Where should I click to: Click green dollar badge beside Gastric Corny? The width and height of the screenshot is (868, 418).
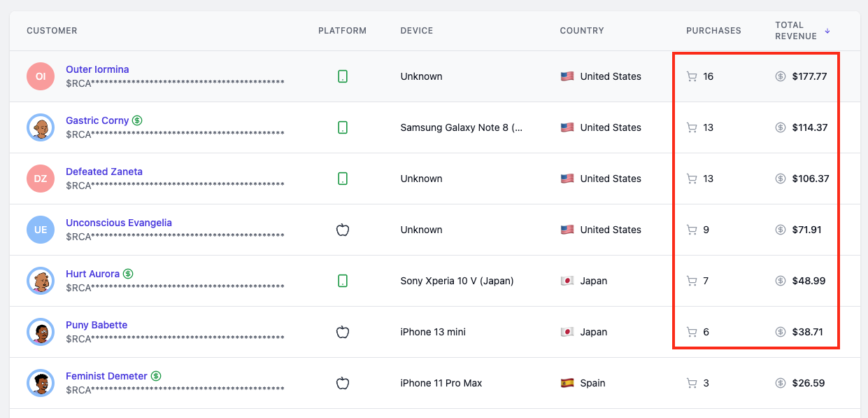(x=137, y=120)
